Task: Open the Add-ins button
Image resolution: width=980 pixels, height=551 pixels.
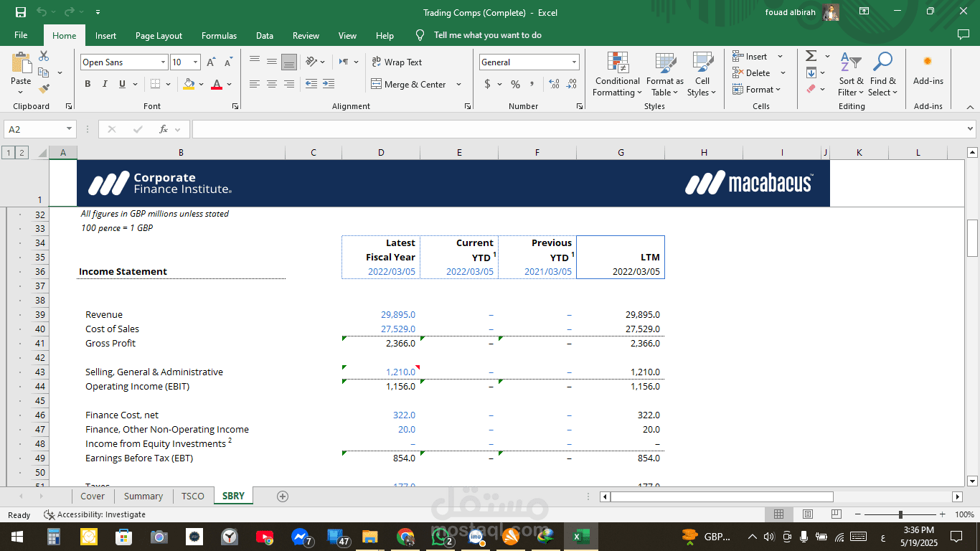Action: 928,69
